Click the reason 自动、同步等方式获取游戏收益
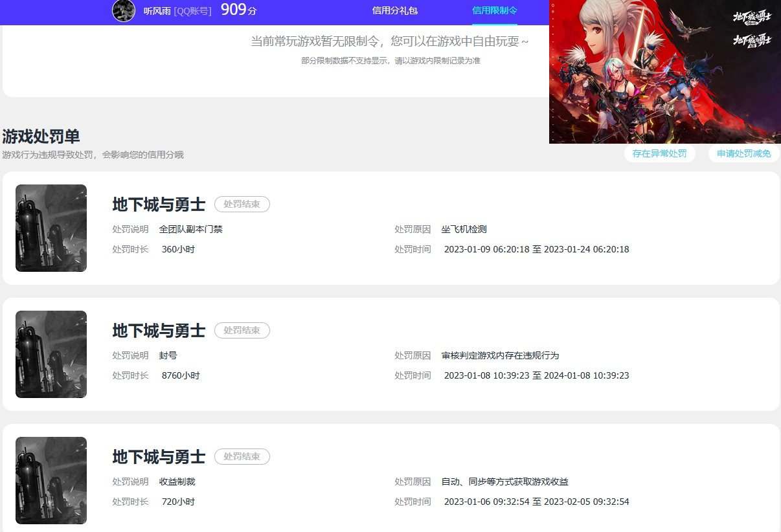This screenshot has width=781, height=532. coord(505,482)
